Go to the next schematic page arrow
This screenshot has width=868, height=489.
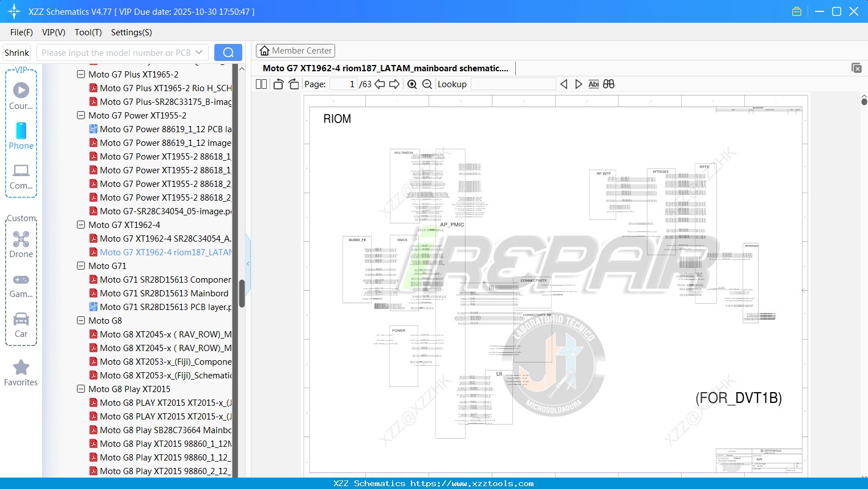[394, 84]
